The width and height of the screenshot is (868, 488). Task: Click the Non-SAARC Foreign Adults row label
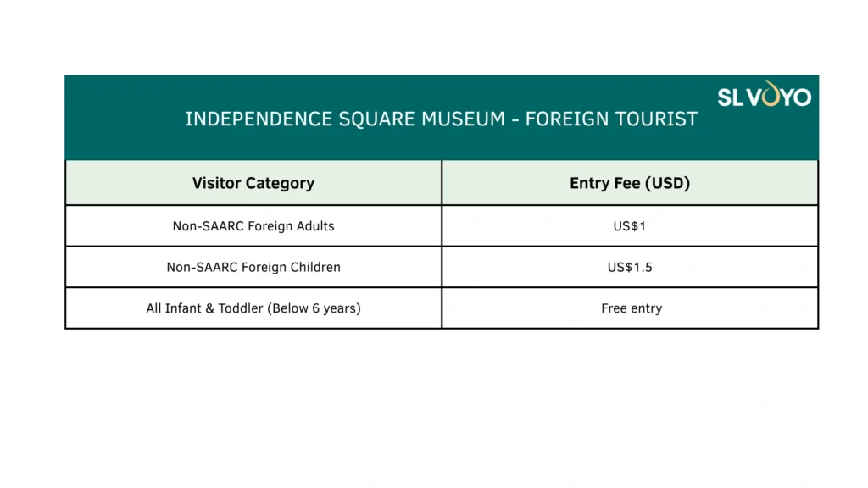253,226
